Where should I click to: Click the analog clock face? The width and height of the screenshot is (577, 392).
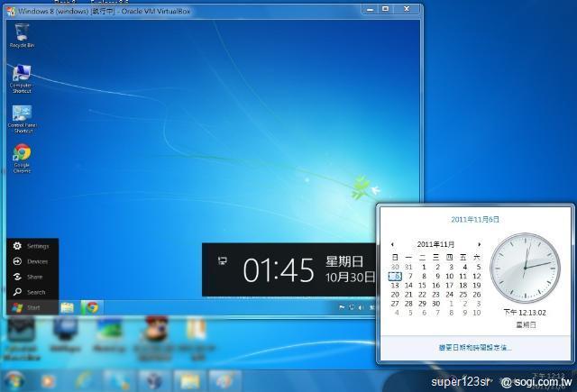coord(525,268)
